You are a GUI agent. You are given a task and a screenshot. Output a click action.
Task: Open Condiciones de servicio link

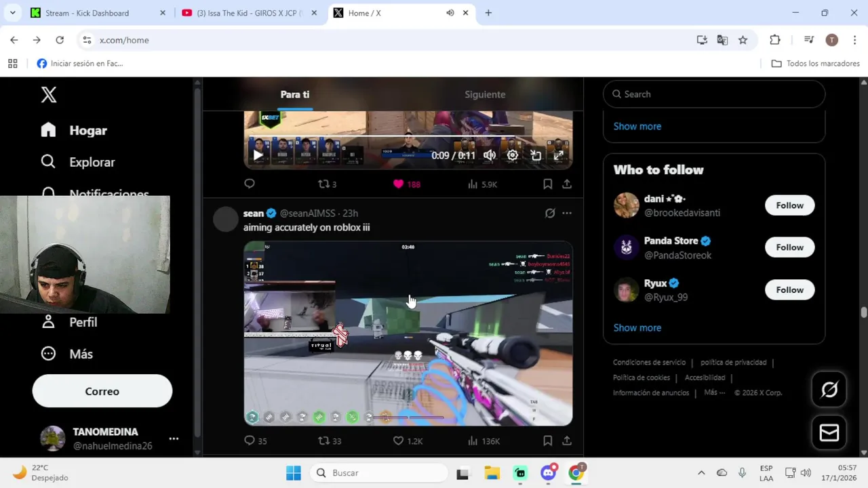pos(650,363)
